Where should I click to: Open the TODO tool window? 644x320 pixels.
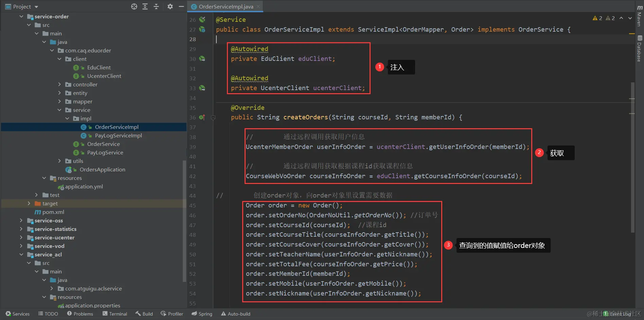point(48,314)
